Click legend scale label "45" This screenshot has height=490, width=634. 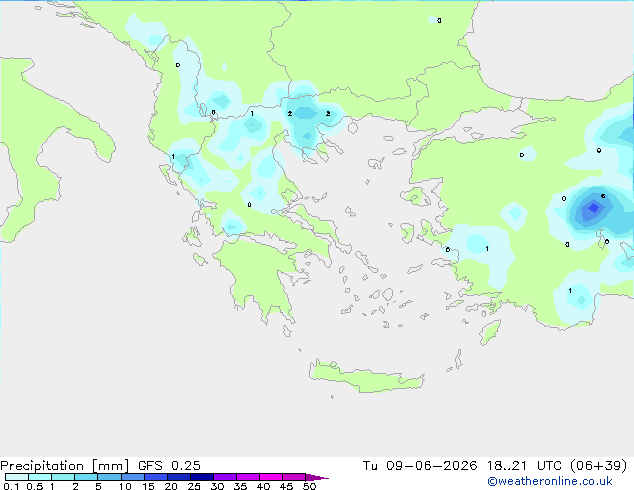click(286, 486)
